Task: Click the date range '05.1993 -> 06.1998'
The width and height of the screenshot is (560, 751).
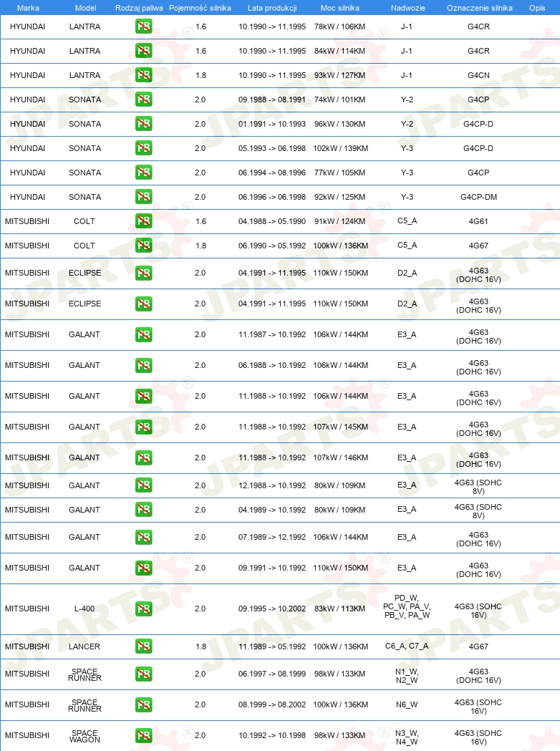Action: 272,148
